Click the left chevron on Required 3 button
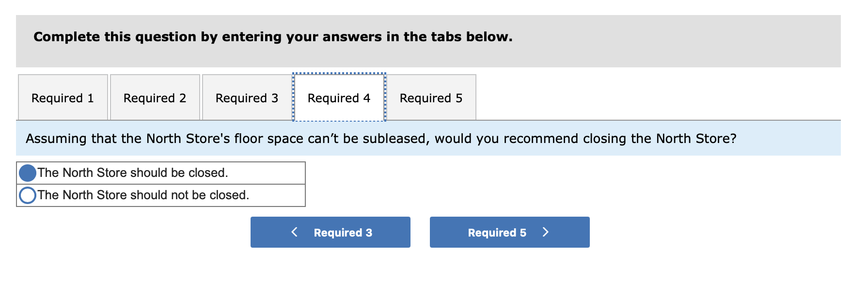868x285 pixels. pos(294,232)
